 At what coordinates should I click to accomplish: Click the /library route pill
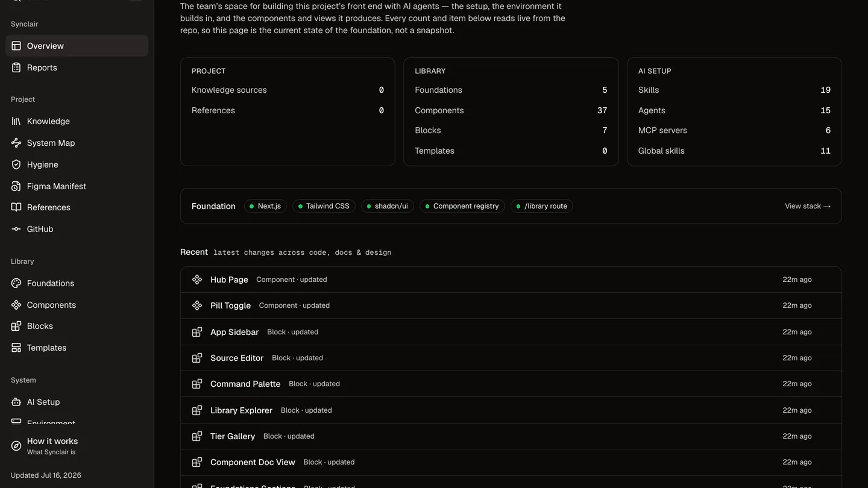(542, 206)
